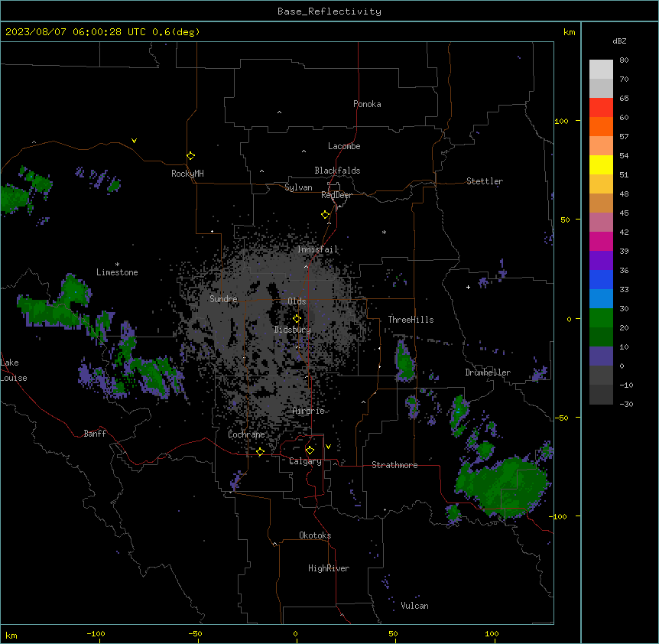Screen dimensions: 659x644
Task: Click the HighRiver label
Action: pos(329,568)
